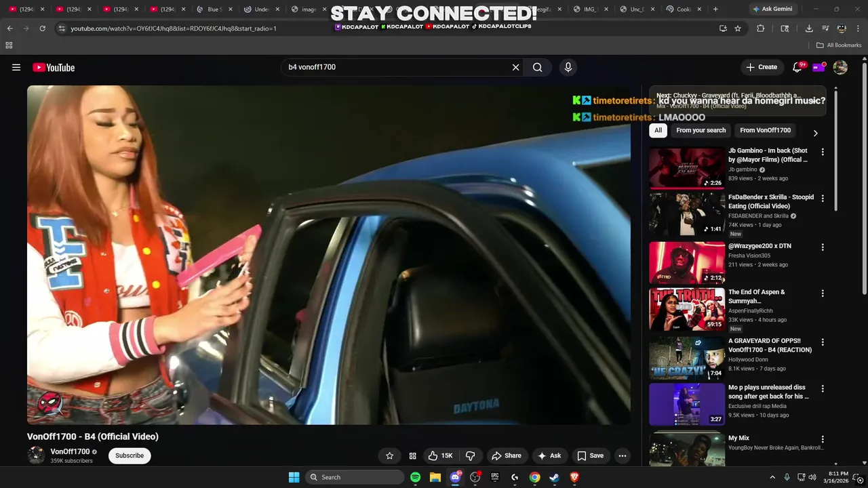868x488 pixels.
Task: Open options for Mo p unreleased diss video
Action: click(x=823, y=389)
